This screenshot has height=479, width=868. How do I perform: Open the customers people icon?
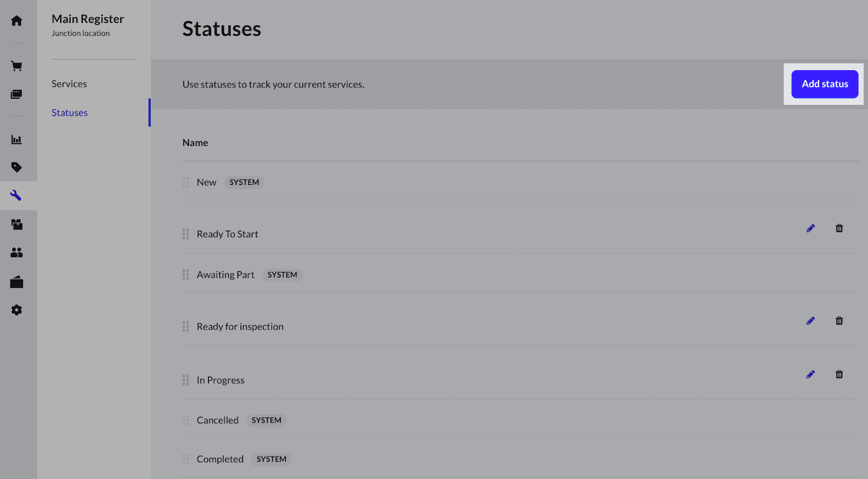pos(17,253)
